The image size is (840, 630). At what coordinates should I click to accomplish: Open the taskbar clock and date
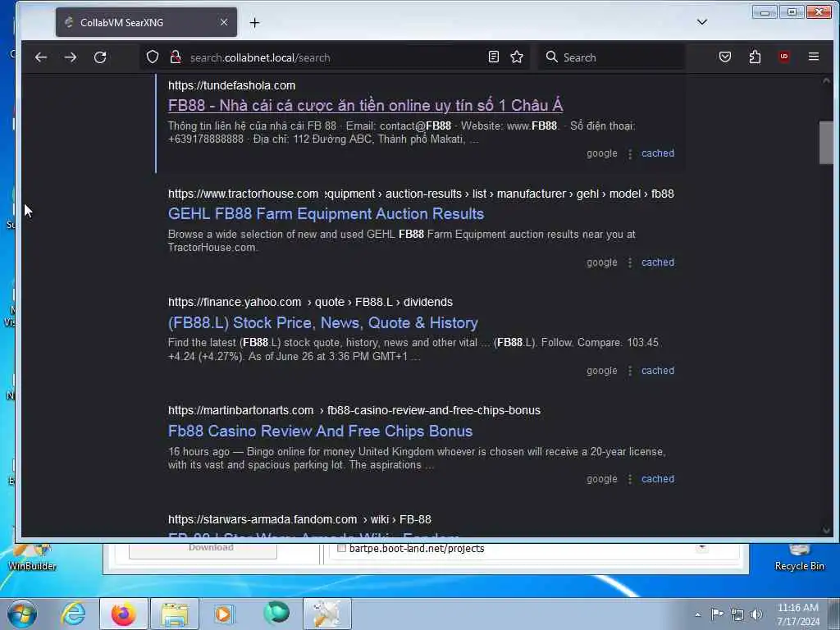point(797,614)
